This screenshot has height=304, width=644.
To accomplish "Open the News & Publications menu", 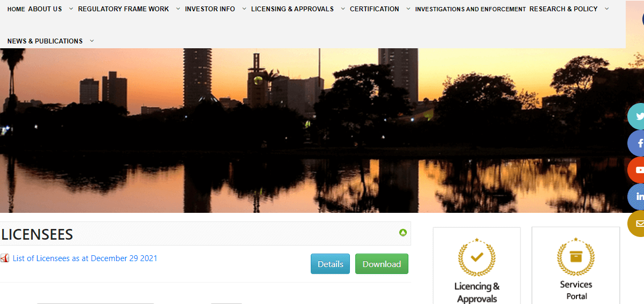I will (45, 41).
